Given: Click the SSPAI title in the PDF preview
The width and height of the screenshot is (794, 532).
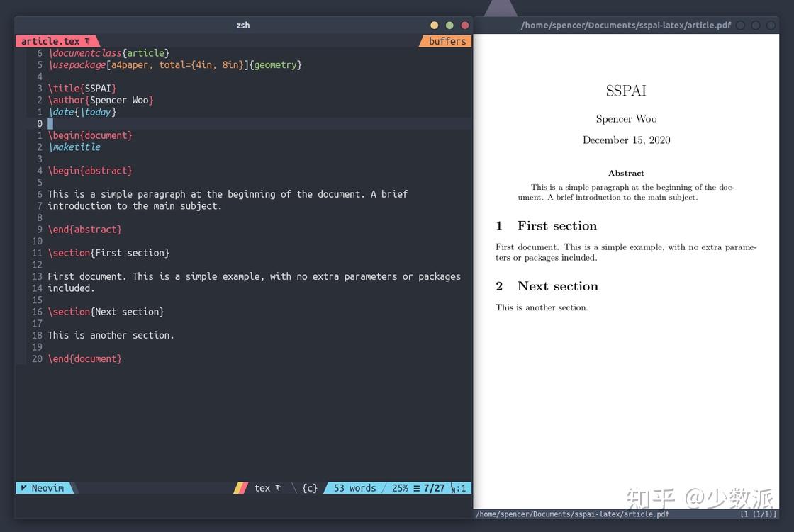Looking at the screenshot, I should click(x=626, y=90).
